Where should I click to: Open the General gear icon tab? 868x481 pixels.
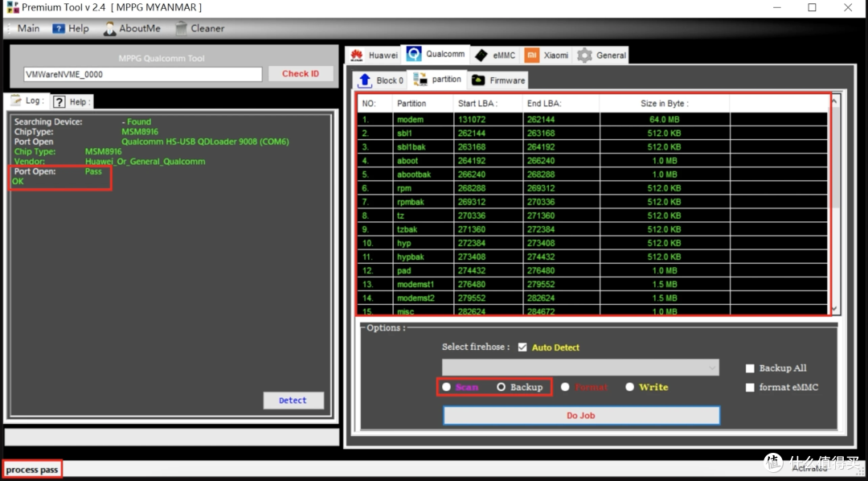[x=584, y=55]
